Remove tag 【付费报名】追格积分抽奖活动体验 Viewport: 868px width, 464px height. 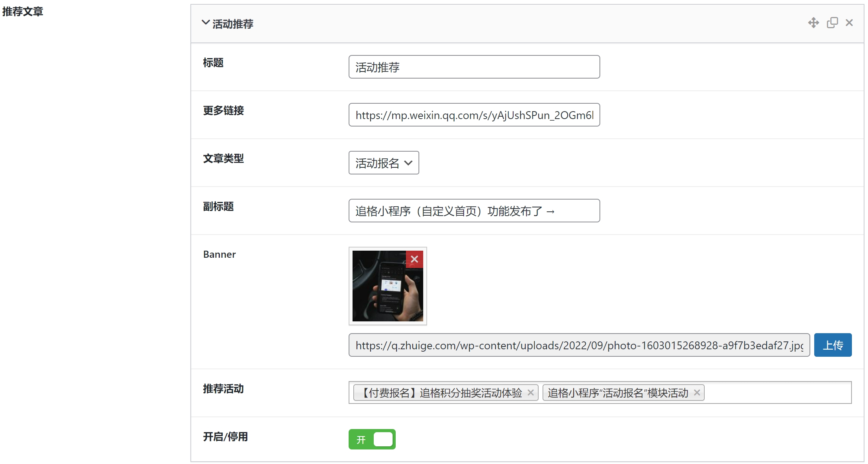click(x=530, y=392)
